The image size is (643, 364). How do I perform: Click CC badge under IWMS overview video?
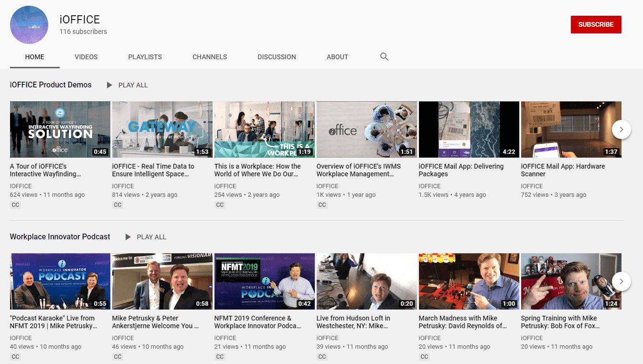tap(322, 205)
